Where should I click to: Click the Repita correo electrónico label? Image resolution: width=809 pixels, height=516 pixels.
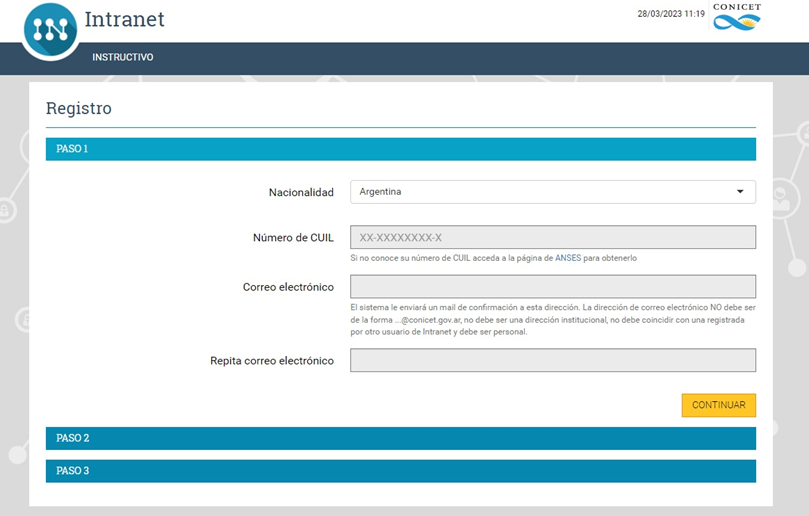coord(272,360)
